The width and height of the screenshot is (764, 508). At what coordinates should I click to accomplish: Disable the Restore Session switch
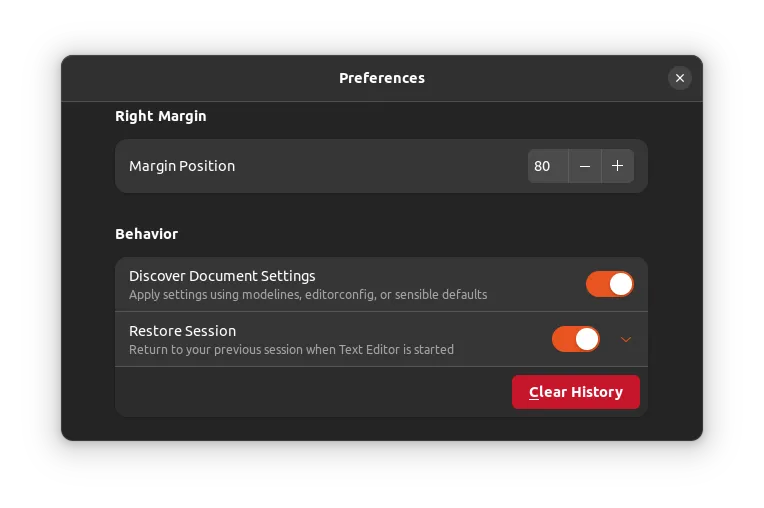point(575,339)
